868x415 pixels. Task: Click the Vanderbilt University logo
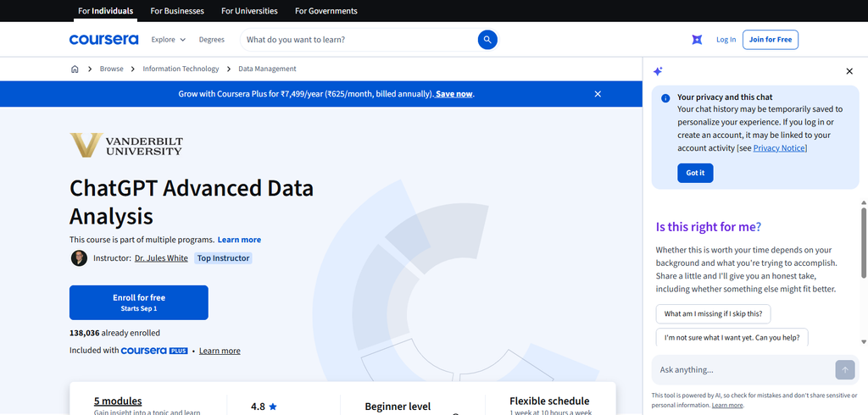(125, 145)
